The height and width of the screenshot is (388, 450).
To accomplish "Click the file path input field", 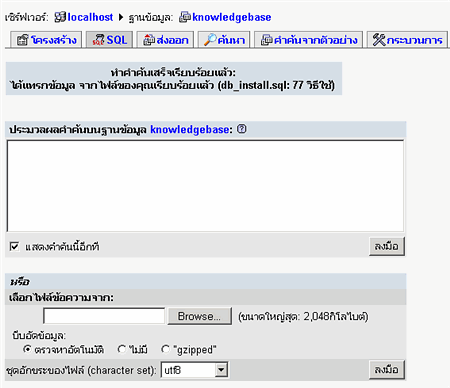I will click(104, 316).
